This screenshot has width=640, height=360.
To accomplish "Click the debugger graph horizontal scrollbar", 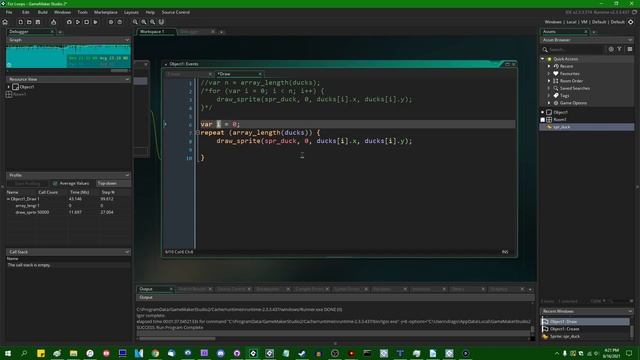I will [x=119, y=70].
